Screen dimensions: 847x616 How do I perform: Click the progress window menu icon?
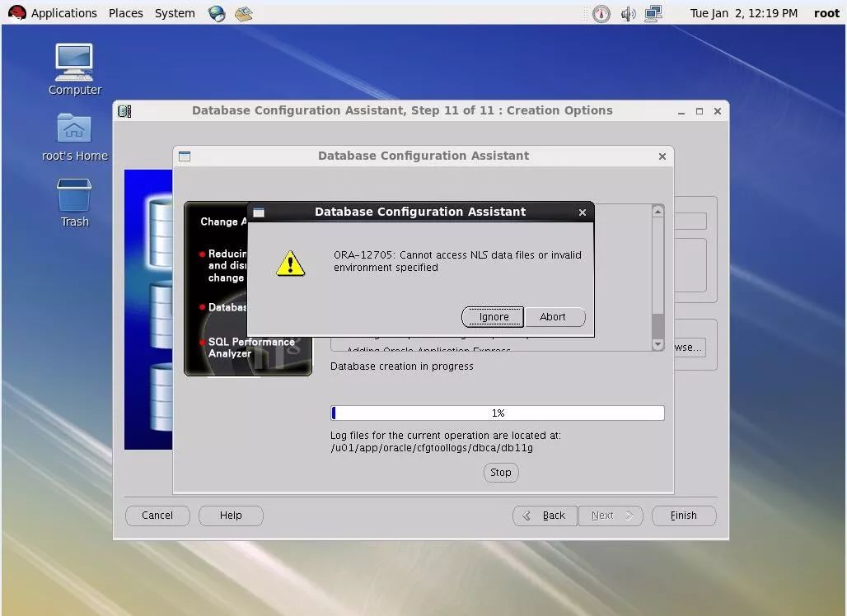(x=185, y=156)
